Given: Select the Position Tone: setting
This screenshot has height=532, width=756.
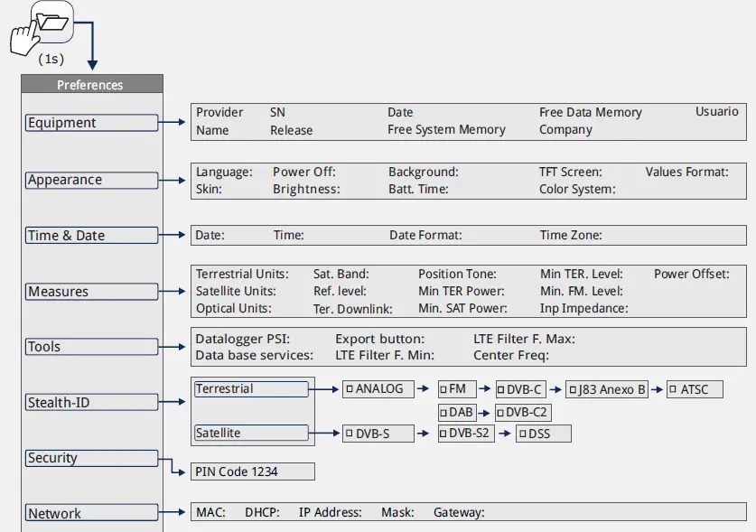Looking at the screenshot, I should [x=457, y=274].
